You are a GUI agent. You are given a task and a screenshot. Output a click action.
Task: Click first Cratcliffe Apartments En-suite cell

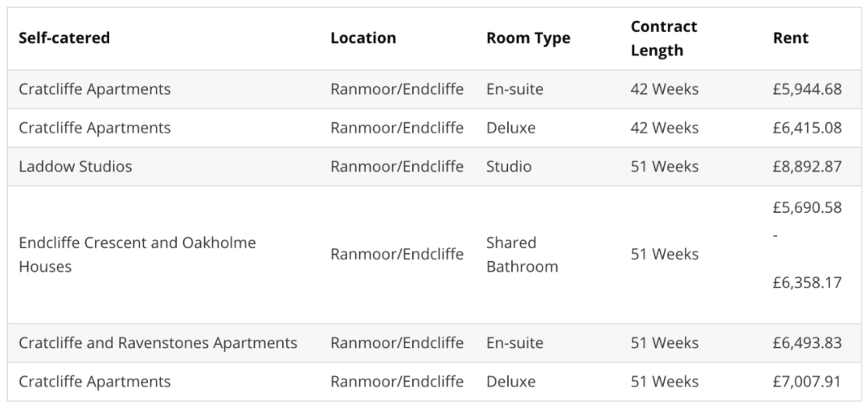pyautogui.click(x=514, y=89)
